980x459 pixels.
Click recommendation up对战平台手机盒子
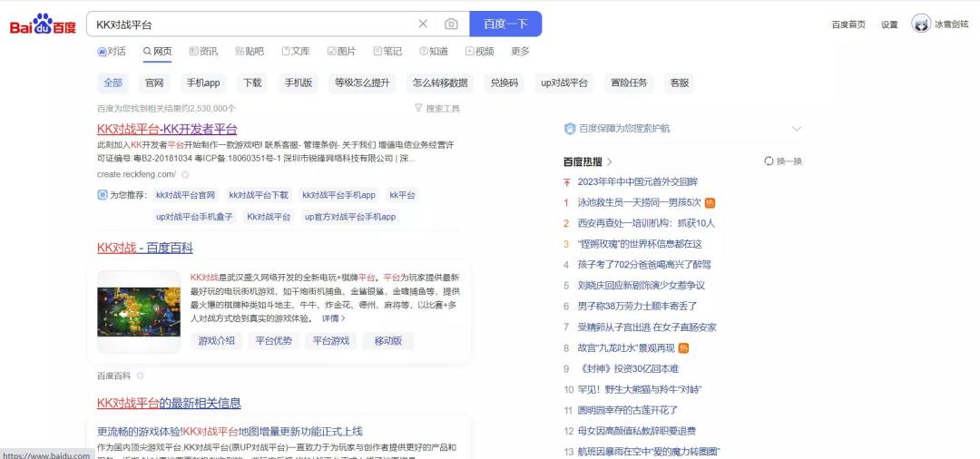[x=194, y=217]
